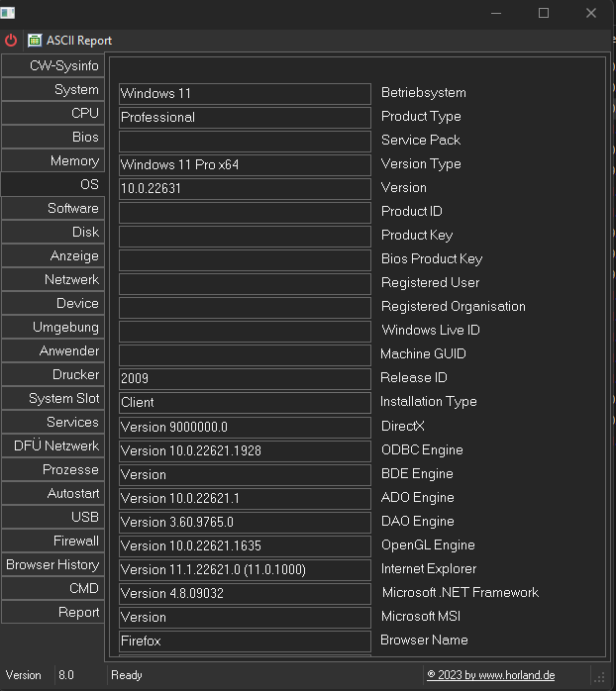This screenshot has height=691, width=616.
Task: Open the Bios tab
Action: 52,137
